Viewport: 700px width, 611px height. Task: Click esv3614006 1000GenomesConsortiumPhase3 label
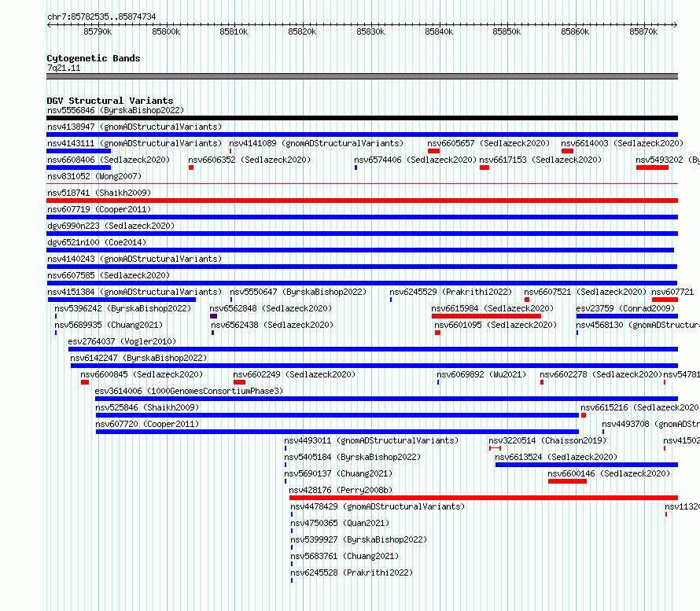pyautogui.click(x=189, y=391)
